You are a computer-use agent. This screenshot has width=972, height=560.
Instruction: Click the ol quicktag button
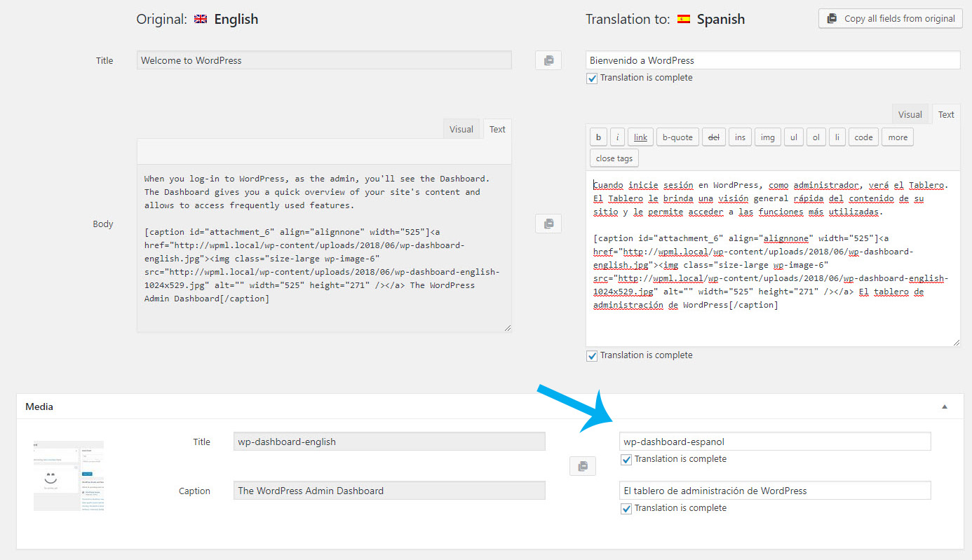816,137
